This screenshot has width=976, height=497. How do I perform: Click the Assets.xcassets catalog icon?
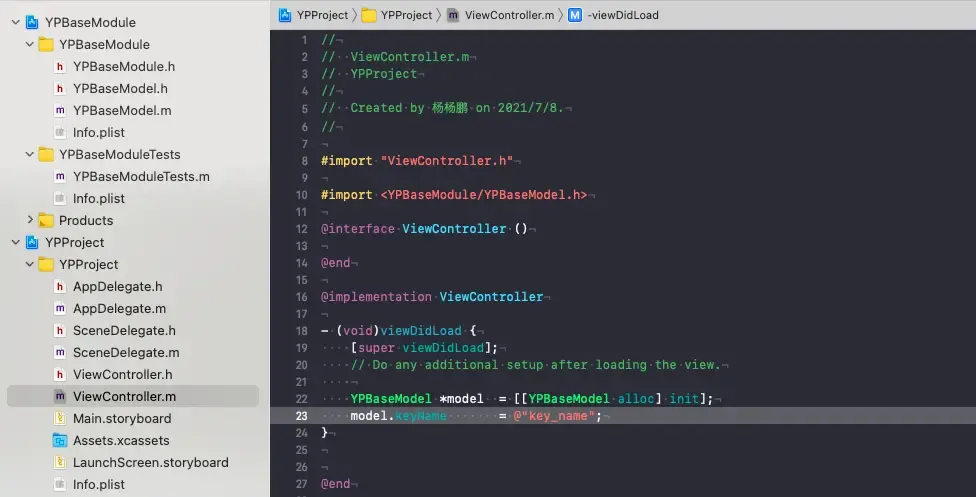click(60, 441)
